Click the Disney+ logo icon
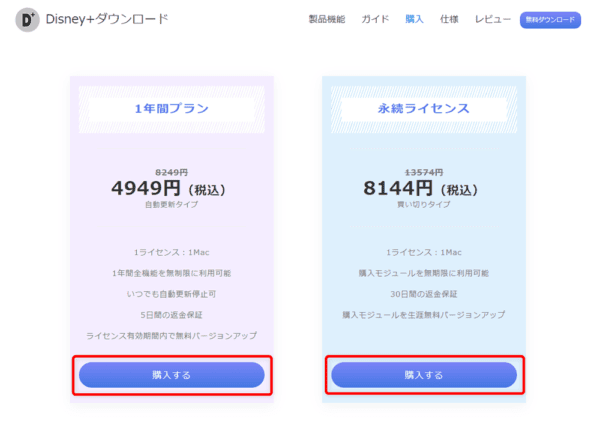Screen dimensions: 600x431 (27, 20)
